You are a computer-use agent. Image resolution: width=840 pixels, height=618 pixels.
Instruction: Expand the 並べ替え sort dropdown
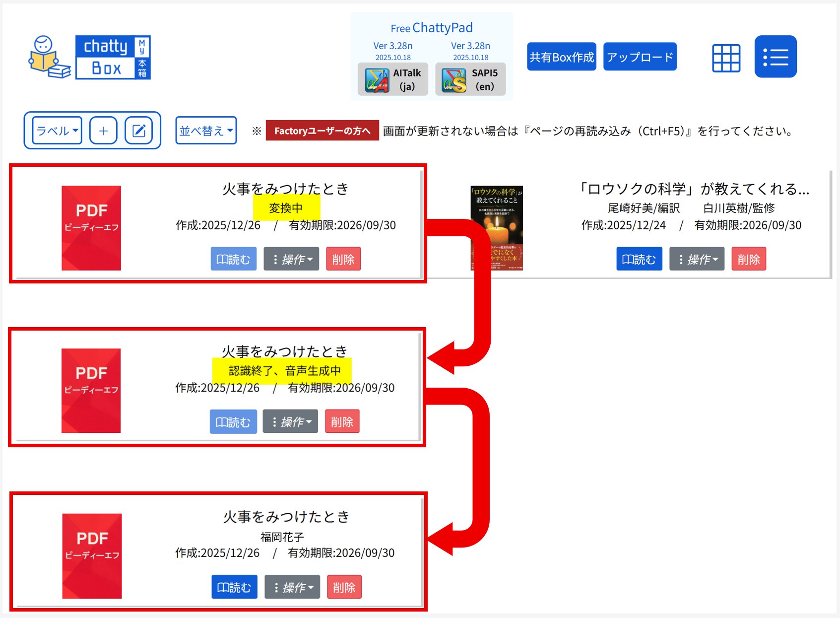click(206, 131)
